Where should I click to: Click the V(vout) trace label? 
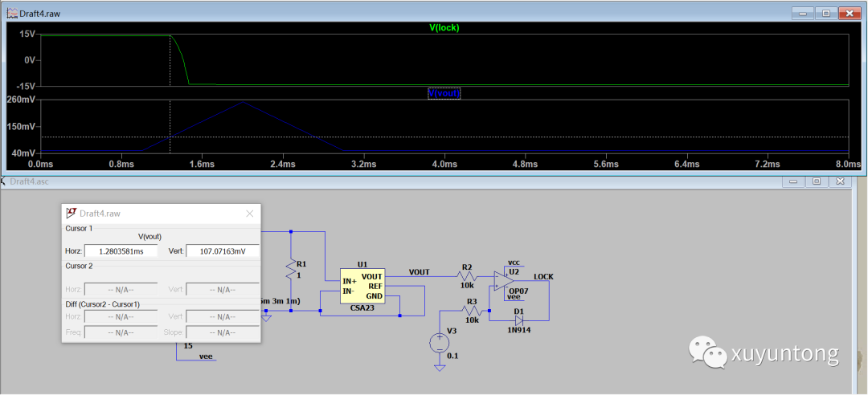point(444,93)
